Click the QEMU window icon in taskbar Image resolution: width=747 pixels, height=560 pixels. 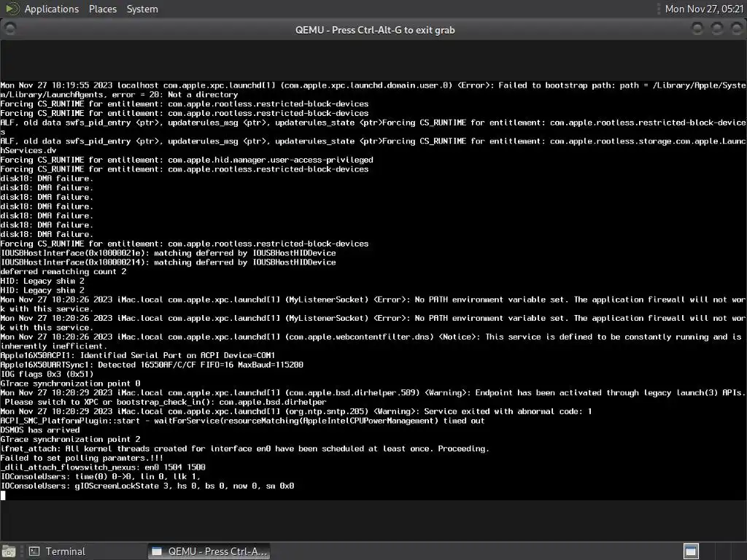[157, 551]
